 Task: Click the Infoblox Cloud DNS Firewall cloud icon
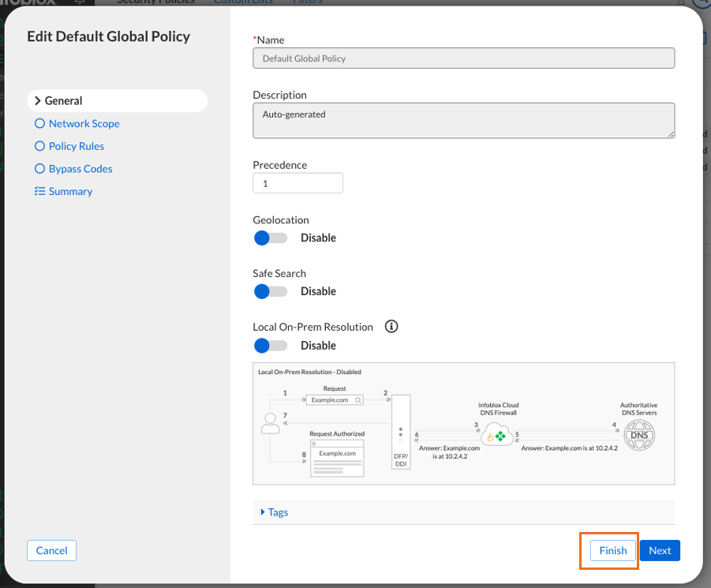tap(496, 434)
